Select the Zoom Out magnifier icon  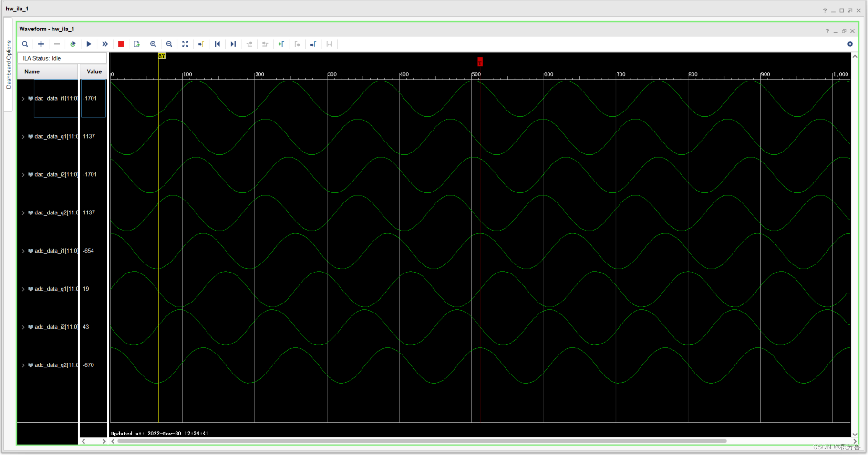169,44
